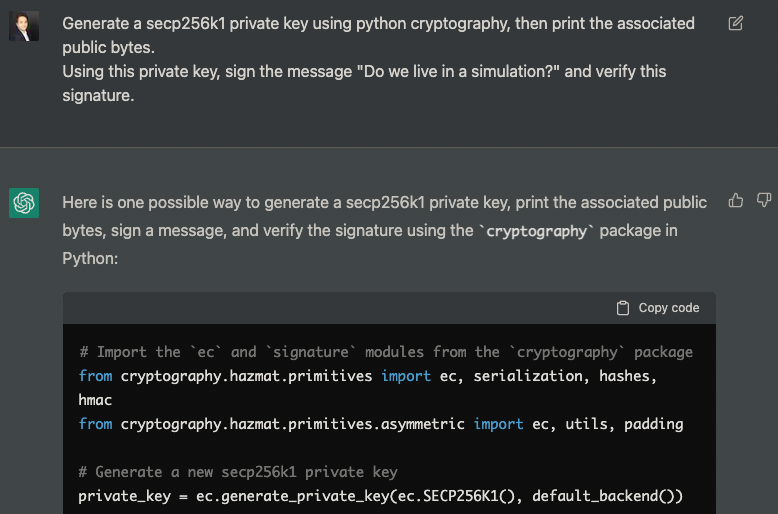Click the green ChatGPT logo avatar
This screenshot has width=778, height=514.
tap(24, 203)
